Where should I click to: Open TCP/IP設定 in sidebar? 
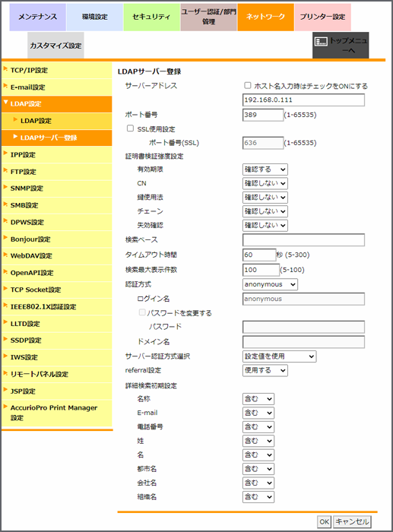(x=57, y=70)
